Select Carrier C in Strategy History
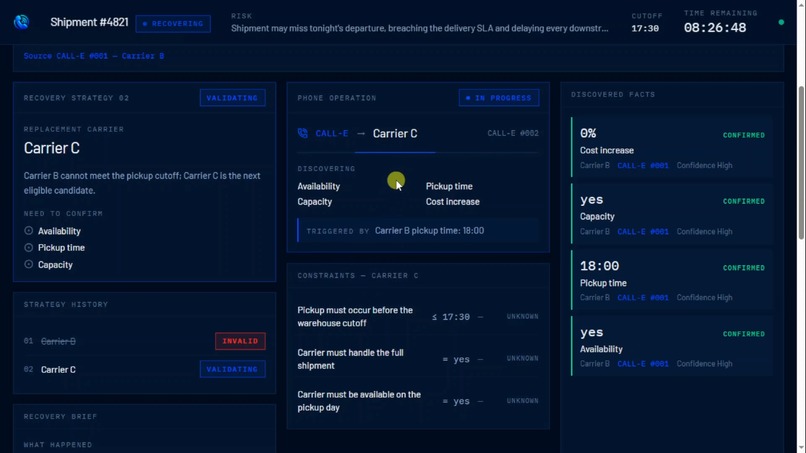This screenshot has width=806, height=453. [58, 370]
